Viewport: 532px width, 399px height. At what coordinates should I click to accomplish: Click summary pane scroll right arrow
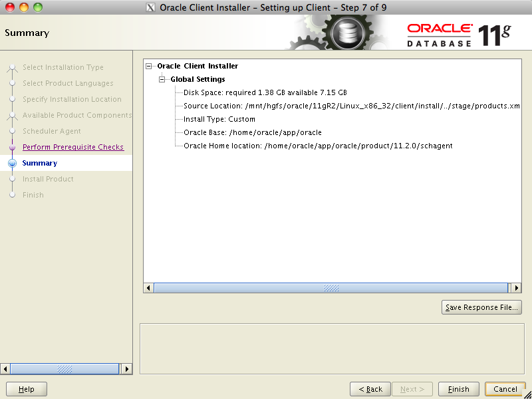pyautogui.click(x=517, y=288)
